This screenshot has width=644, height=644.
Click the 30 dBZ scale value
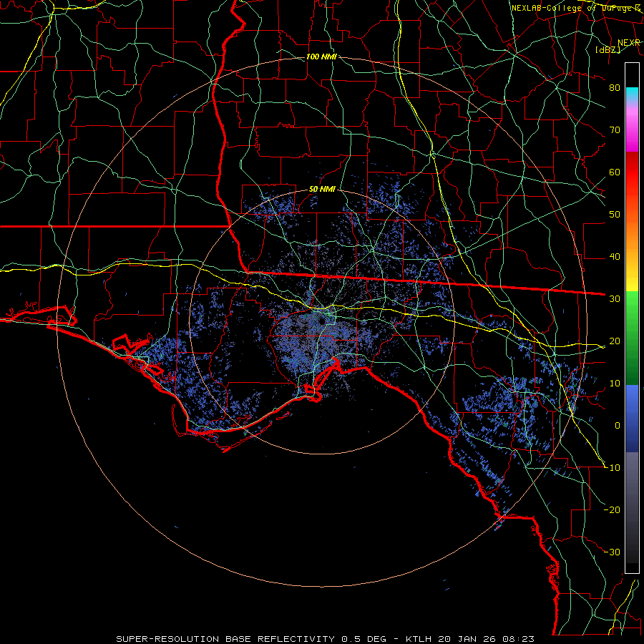point(615,299)
